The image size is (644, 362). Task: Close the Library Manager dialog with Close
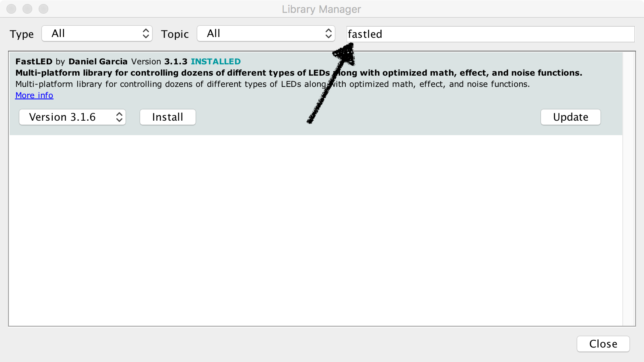603,344
